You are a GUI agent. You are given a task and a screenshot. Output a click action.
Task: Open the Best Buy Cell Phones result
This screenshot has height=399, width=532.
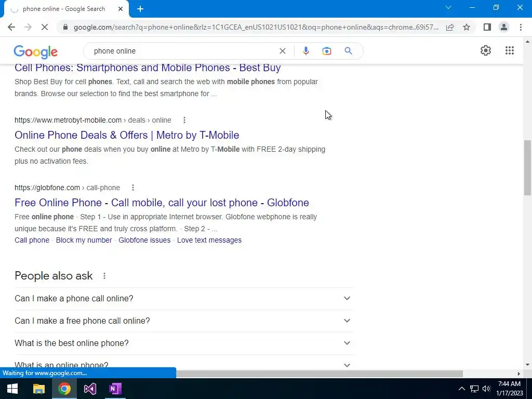pos(148,68)
